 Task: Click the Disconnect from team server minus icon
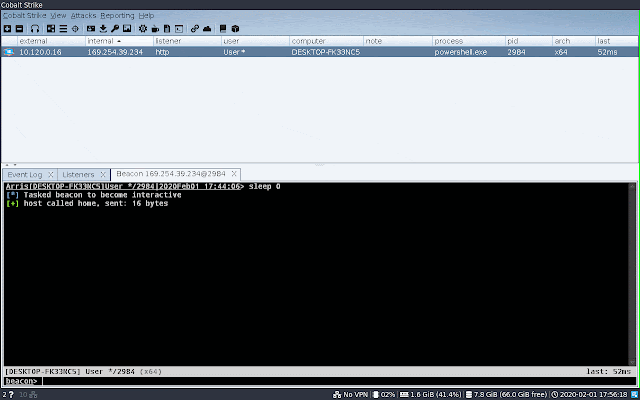click(x=19, y=29)
